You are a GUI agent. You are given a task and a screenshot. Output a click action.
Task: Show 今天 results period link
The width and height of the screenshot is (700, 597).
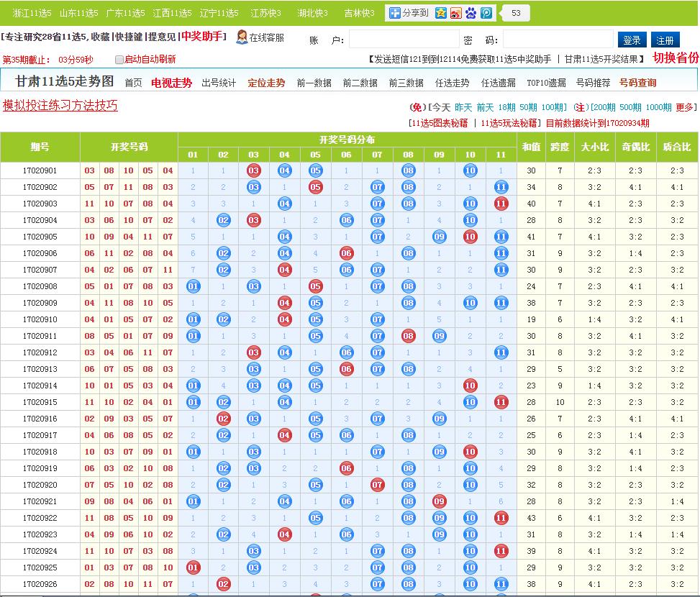pyautogui.click(x=440, y=107)
